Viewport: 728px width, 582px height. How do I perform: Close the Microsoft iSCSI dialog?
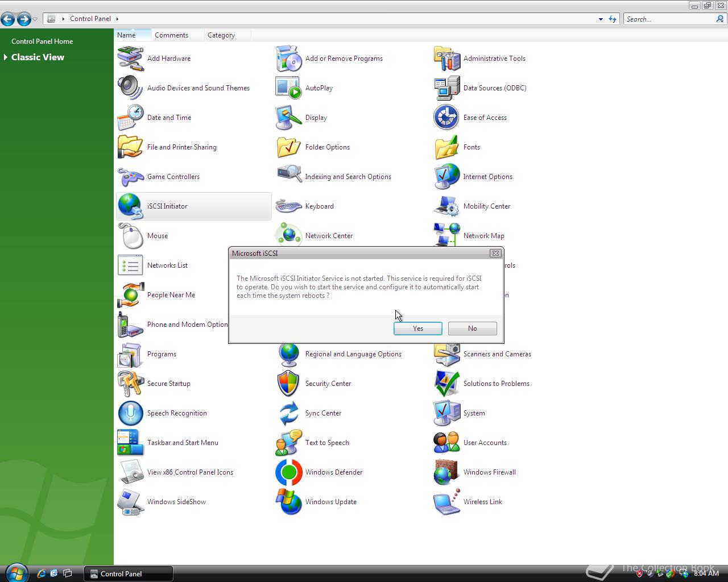click(x=495, y=253)
